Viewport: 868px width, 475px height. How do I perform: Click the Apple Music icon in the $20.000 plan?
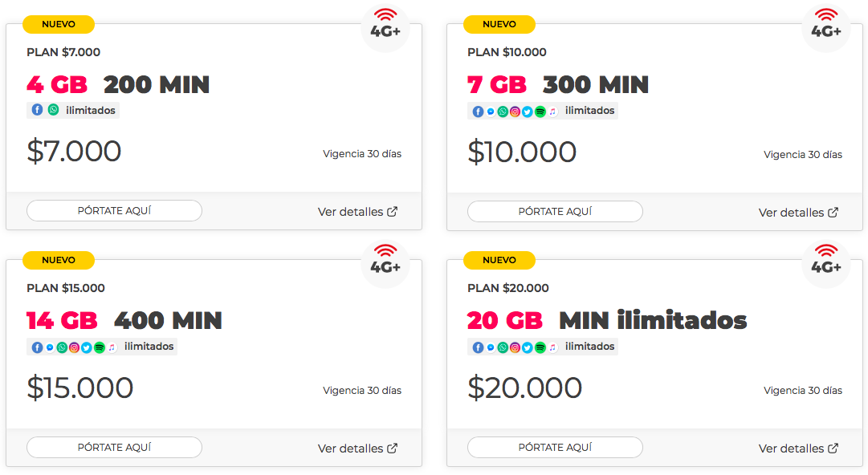coord(552,347)
